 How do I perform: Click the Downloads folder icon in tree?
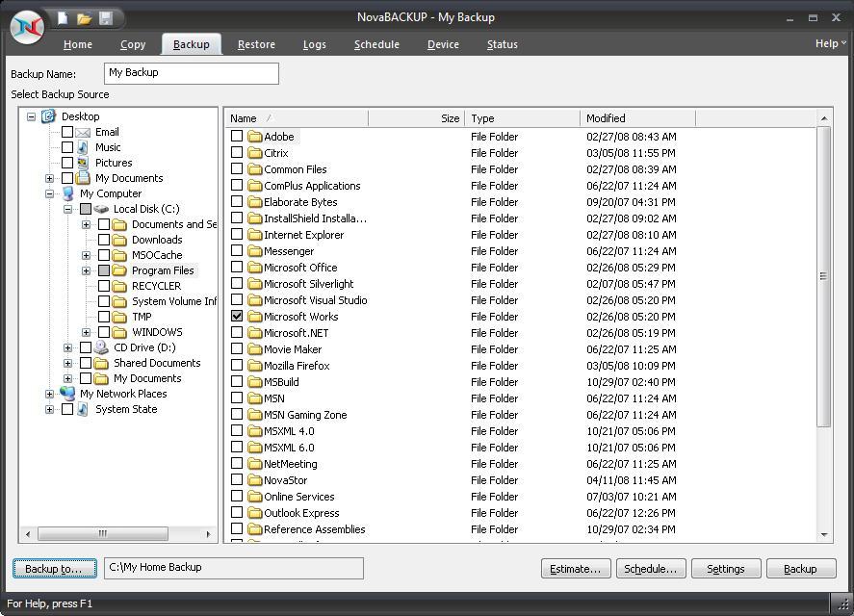pos(119,240)
